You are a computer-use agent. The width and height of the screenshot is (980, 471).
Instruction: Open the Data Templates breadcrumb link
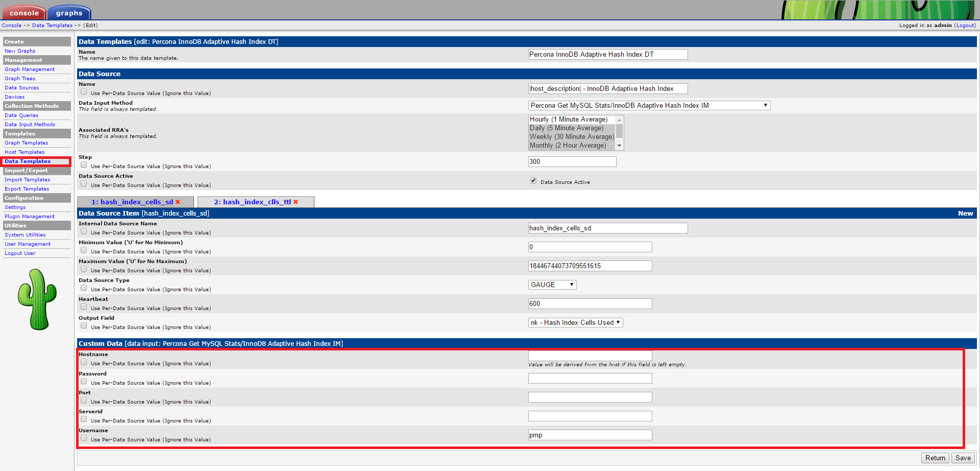point(52,26)
